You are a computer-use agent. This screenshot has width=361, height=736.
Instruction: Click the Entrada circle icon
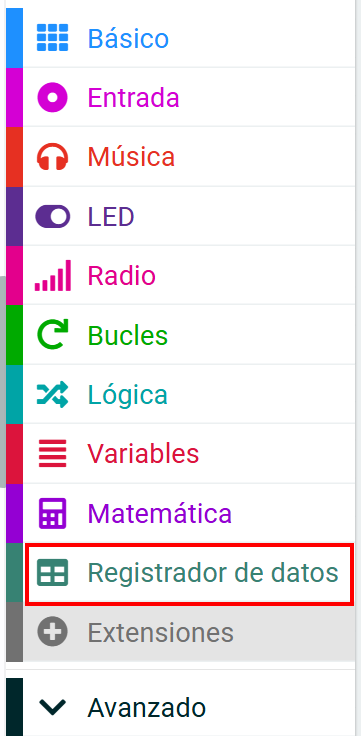[x=53, y=97]
